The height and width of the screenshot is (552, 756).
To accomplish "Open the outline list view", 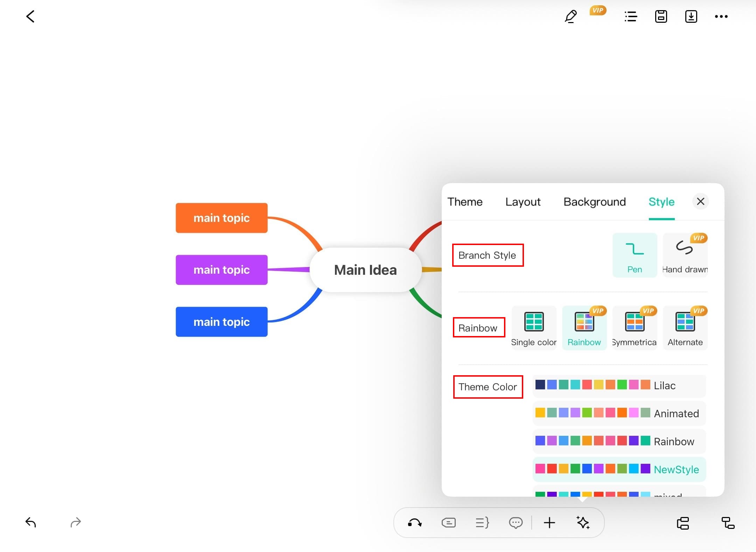I will 631,16.
